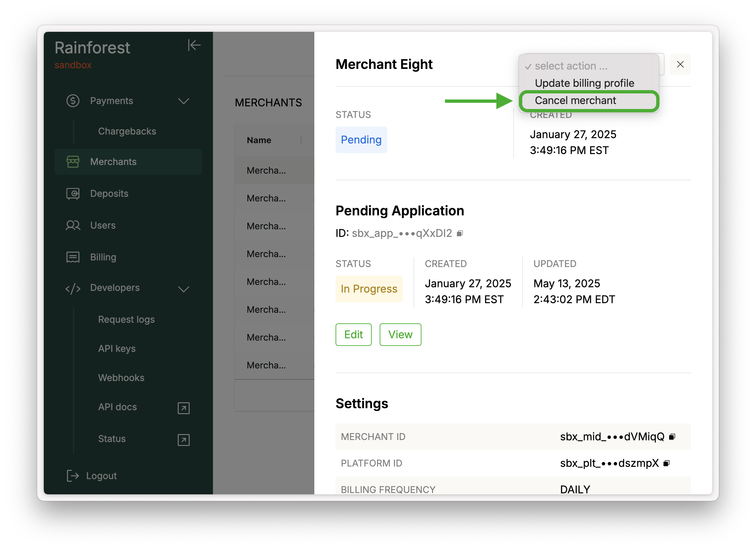Select Cancel merchant from the dropdown
Viewport: 756px width, 550px height.
click(x=575, y=101)
